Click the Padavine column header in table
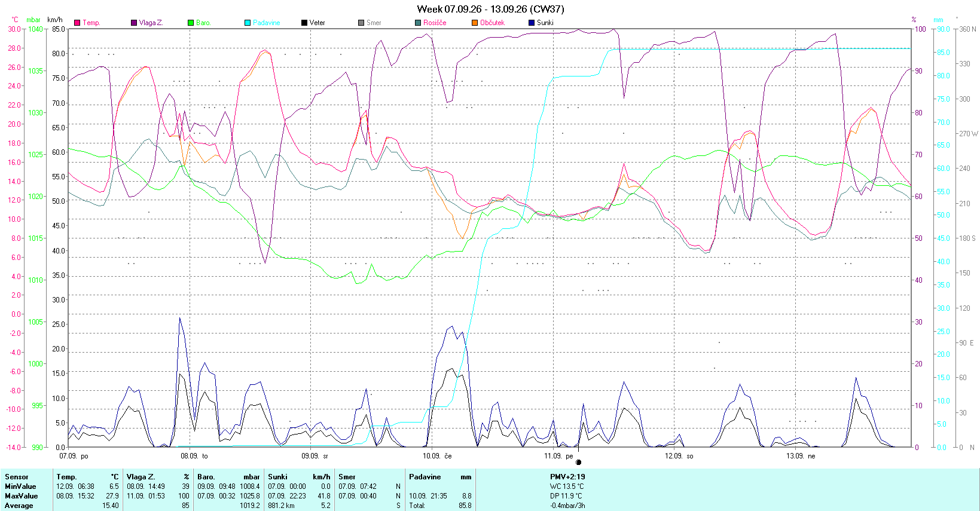The width and height of the screenshot is (980, 511). pyautogui.click(x=425, y=477)
